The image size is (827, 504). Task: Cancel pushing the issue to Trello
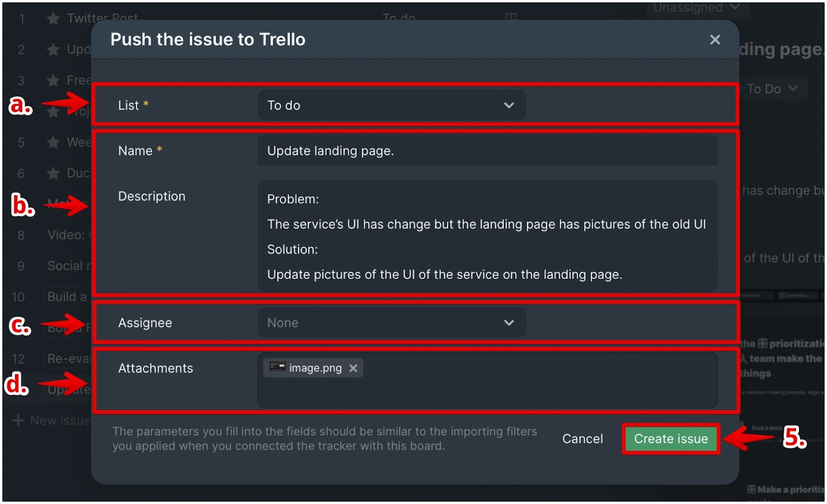pyautogui.click(x=583, y=439)
